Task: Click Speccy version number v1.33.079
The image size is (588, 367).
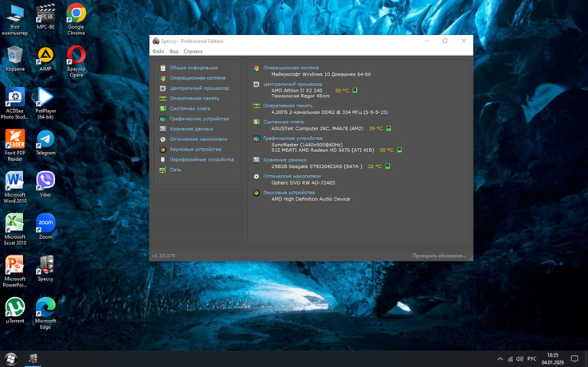Action: [163, 256]
